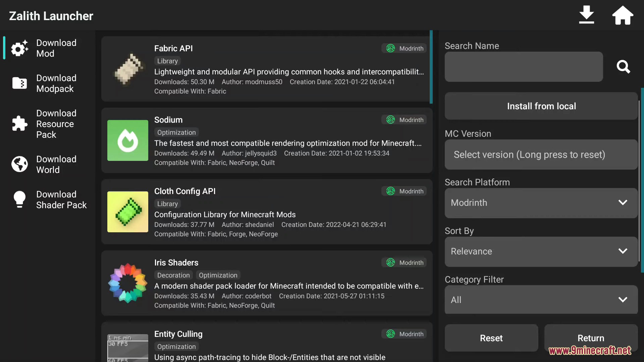644x362 pixels.
Task: Click the Cloth Config API title
Action: [185, 191]
